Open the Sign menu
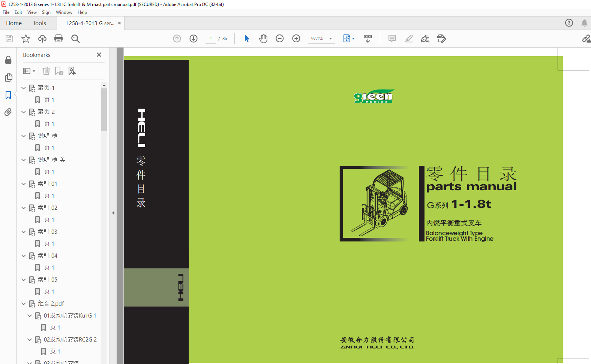The height and width of the screenshot is (364, 591). click(46, 12)
